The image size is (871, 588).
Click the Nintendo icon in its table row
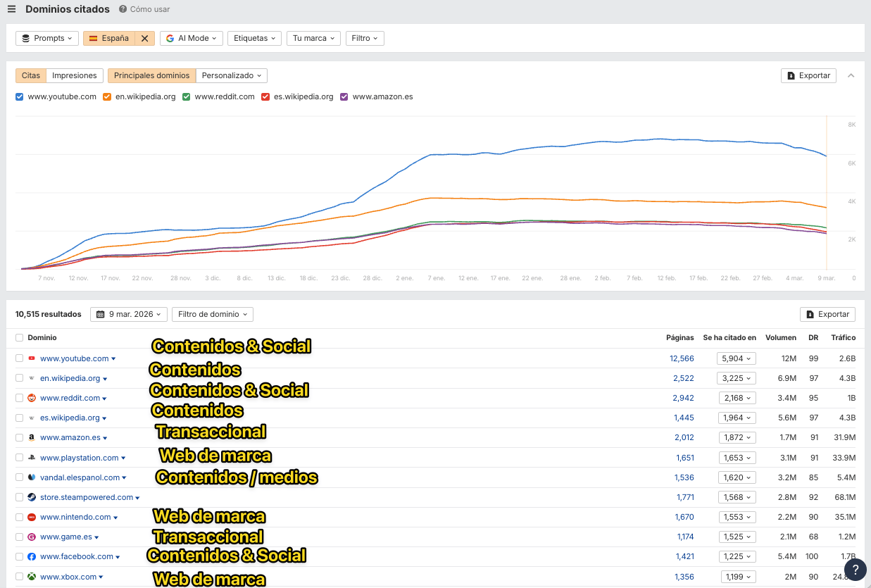pyautogui.click(x=32, y=516)
